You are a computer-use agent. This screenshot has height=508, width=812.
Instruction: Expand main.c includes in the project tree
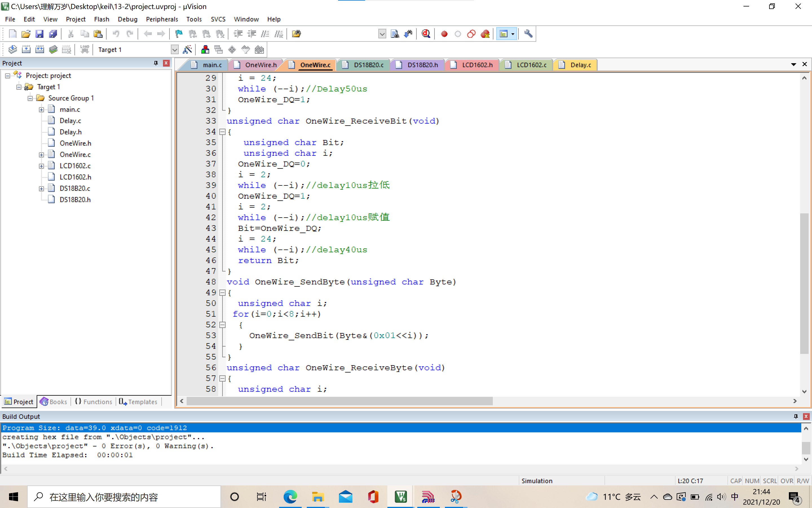pyautogui.click(x=41, y=110)
